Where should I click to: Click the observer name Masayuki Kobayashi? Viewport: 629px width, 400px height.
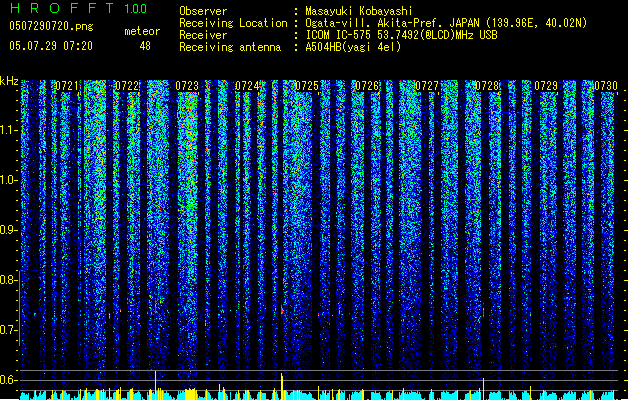(359, 11)
